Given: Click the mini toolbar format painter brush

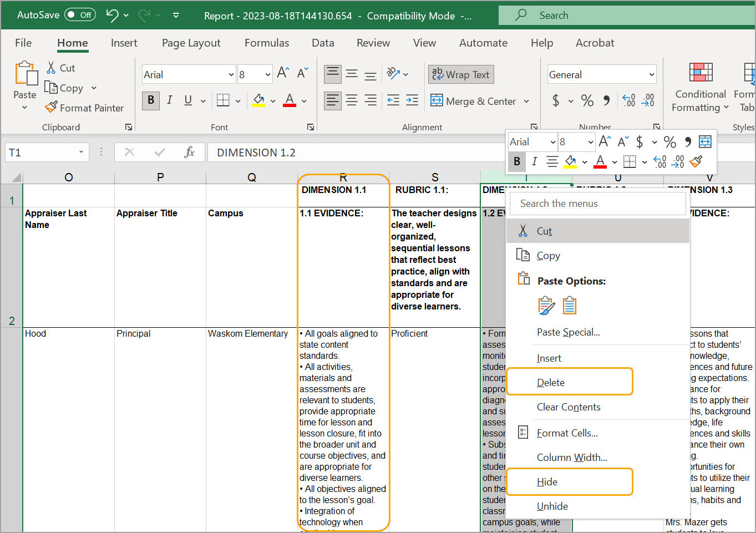Looking at the screenshot, I should pos(696,161).
